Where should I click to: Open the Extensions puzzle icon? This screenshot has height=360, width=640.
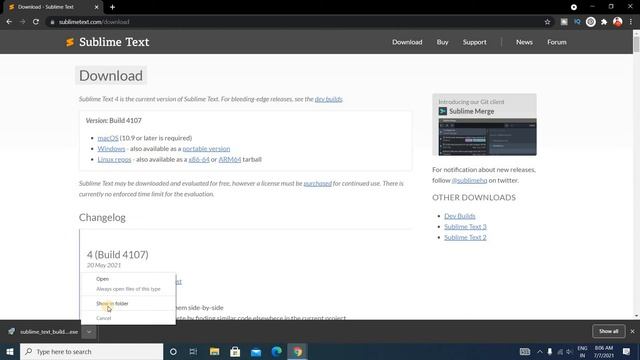click(604, 22)
